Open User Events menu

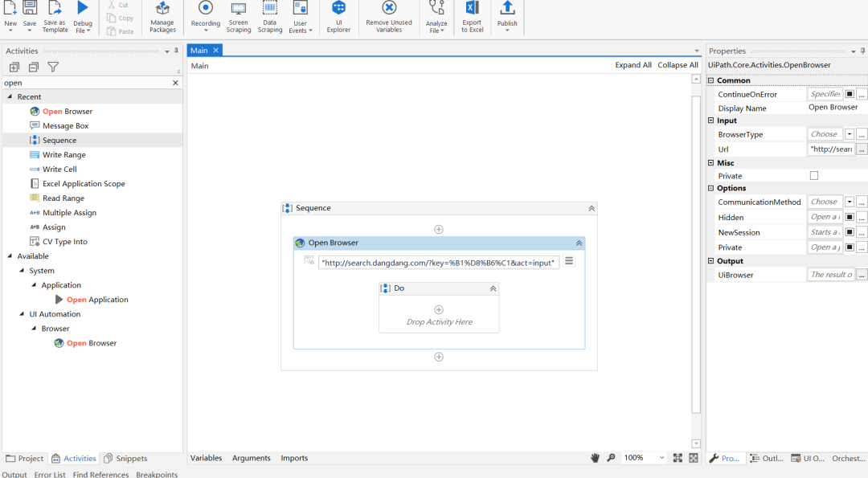pyautogui.click(x=300, y=17)
